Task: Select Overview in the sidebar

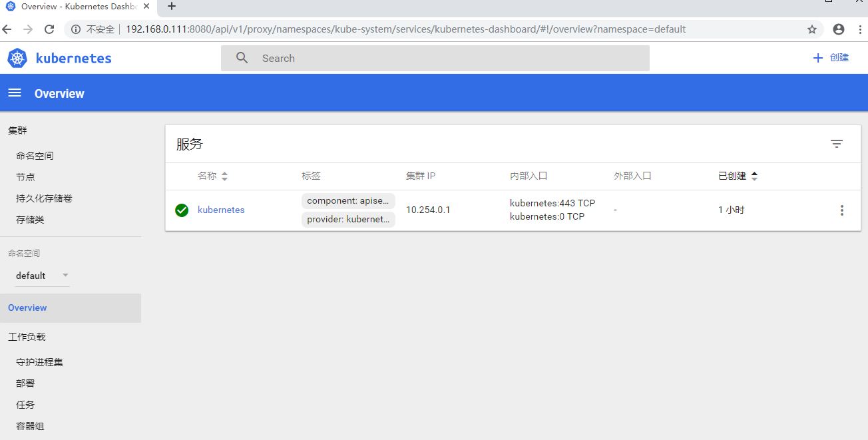Action: coord(71,308)
